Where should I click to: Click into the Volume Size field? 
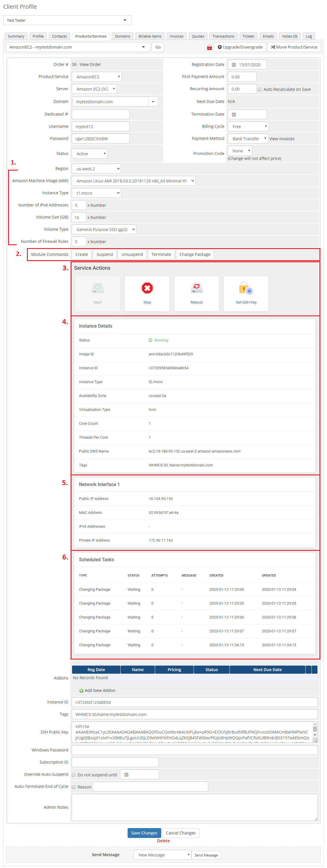[x=79, y=217]
